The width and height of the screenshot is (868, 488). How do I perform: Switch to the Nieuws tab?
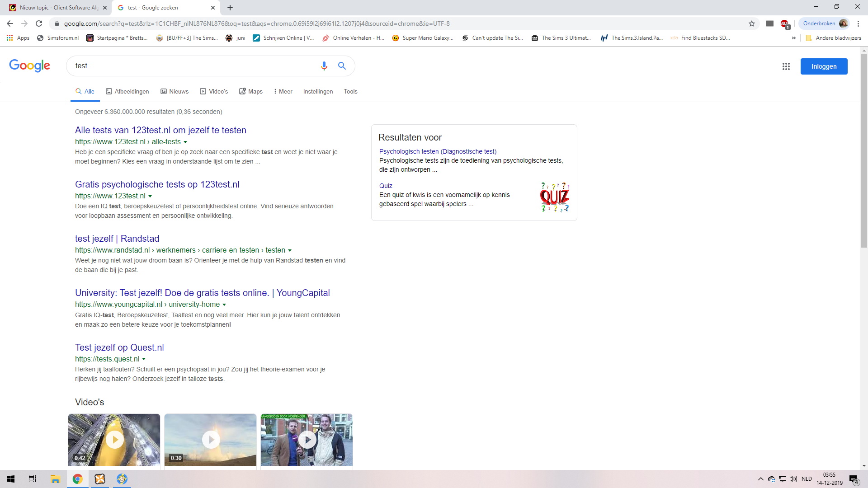point(175,91)
